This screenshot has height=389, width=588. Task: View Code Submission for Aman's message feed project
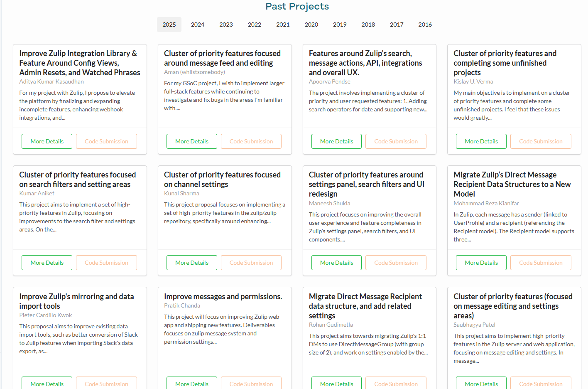point(251,141)
